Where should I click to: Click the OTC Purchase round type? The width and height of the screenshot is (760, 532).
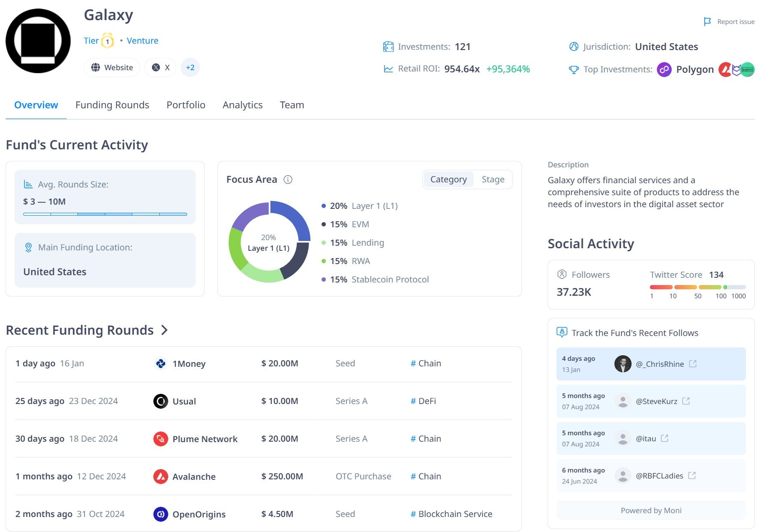364,476
